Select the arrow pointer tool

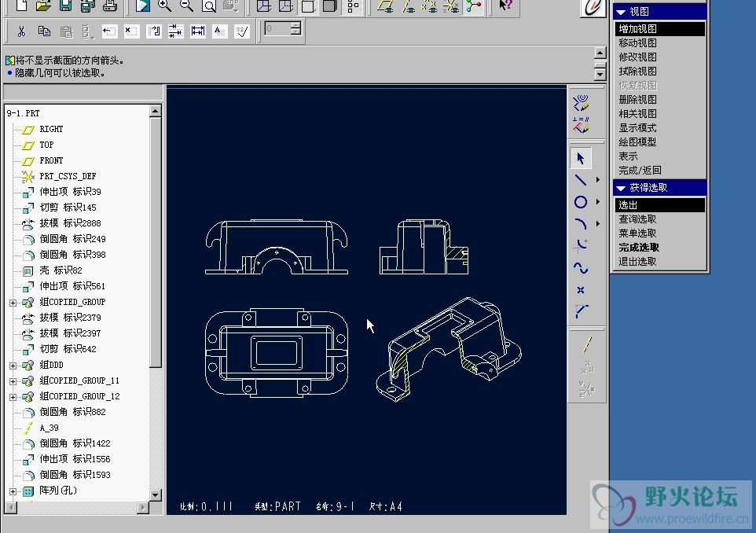pyautogui.click(x=581, y=158)
